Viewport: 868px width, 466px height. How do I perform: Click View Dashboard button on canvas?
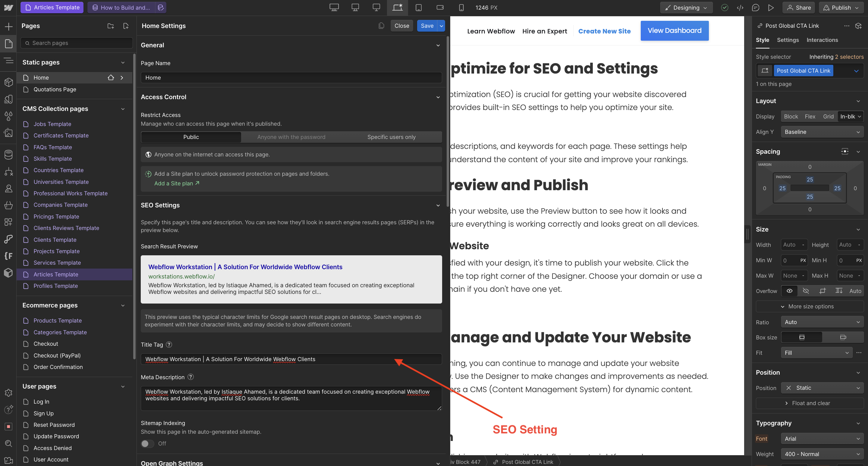tap(674, 31)
